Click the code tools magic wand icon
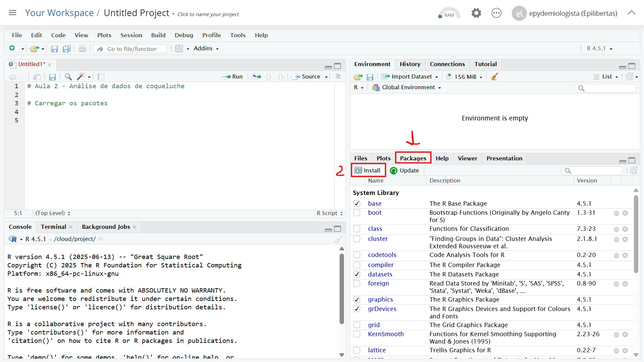 (81, 77)
